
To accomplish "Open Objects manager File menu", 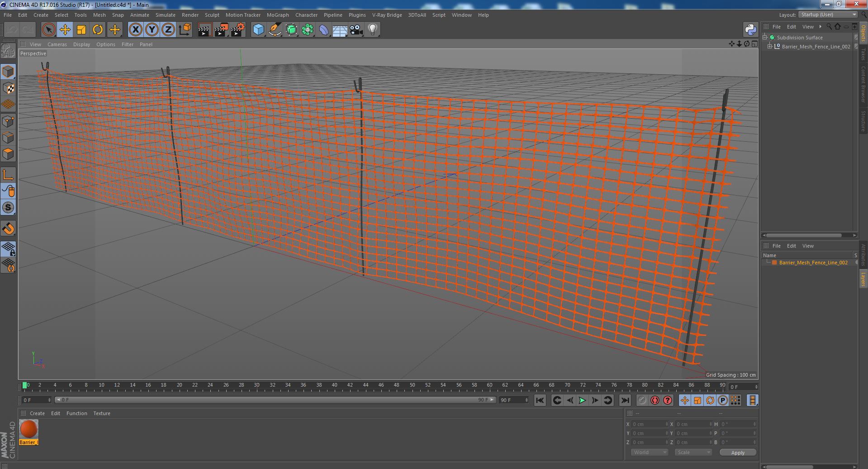I will point(776,27).
